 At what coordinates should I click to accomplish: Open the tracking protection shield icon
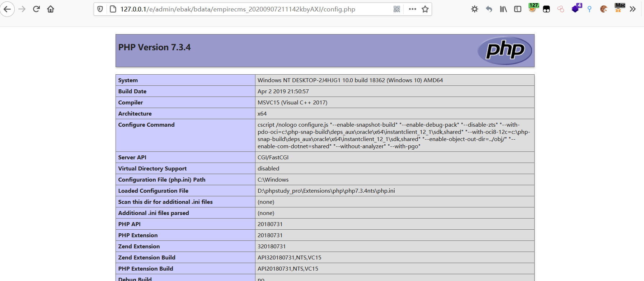point(100,9)
